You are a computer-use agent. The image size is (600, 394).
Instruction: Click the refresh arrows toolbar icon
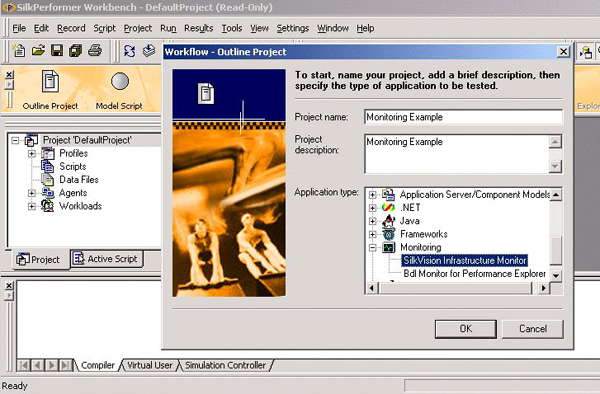(x=130, y=50)
